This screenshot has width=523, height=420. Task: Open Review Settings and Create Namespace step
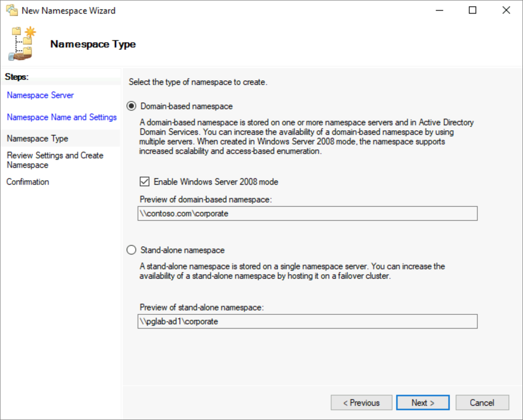[x=55, y=160]
